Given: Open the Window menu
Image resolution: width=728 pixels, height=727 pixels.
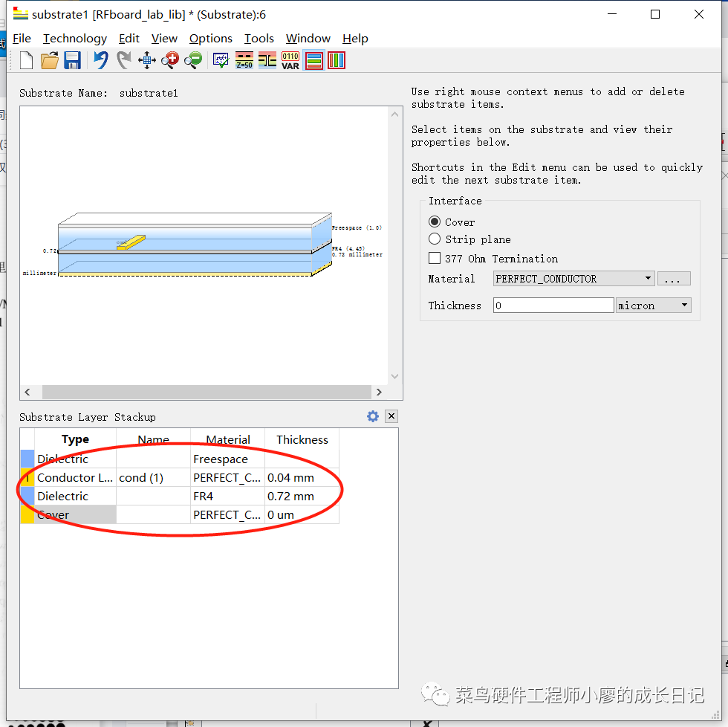Looking at the screenshot, I should coord(308,39).
